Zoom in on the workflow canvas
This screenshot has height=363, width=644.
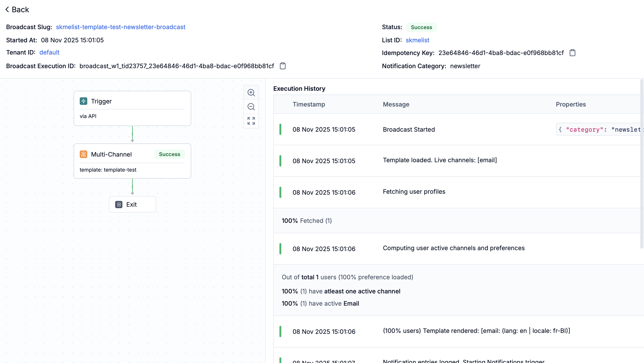tap(251, 93)
